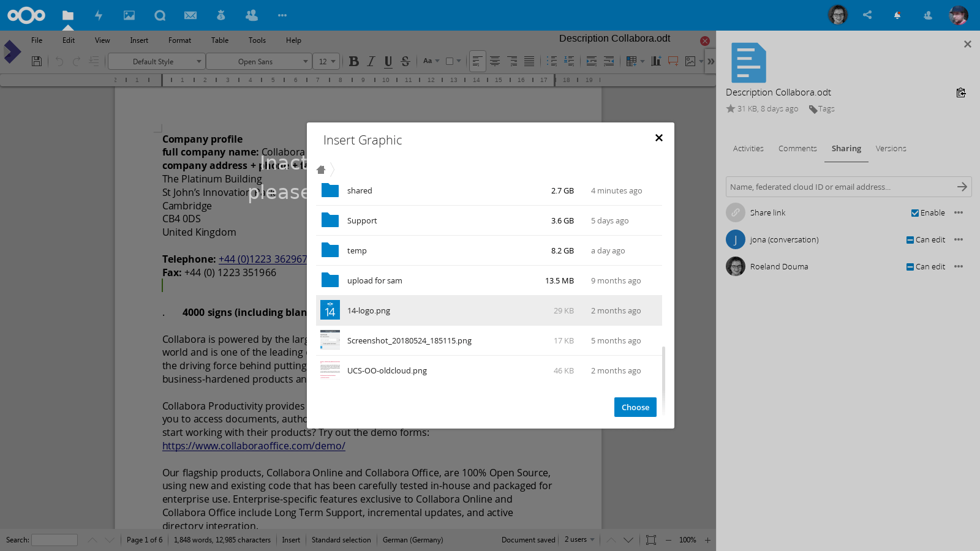
Task: Open the shared folder
Action: tap(489, 190)
